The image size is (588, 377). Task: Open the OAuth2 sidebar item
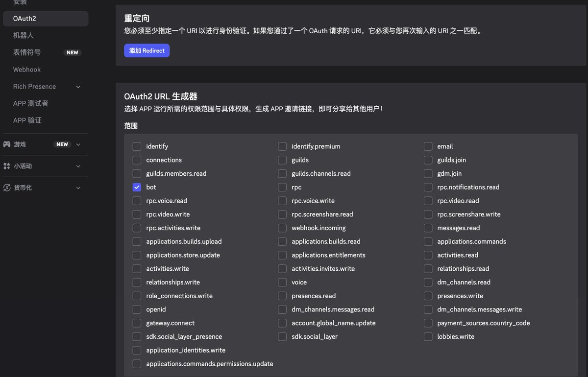(x=46, y=19)
